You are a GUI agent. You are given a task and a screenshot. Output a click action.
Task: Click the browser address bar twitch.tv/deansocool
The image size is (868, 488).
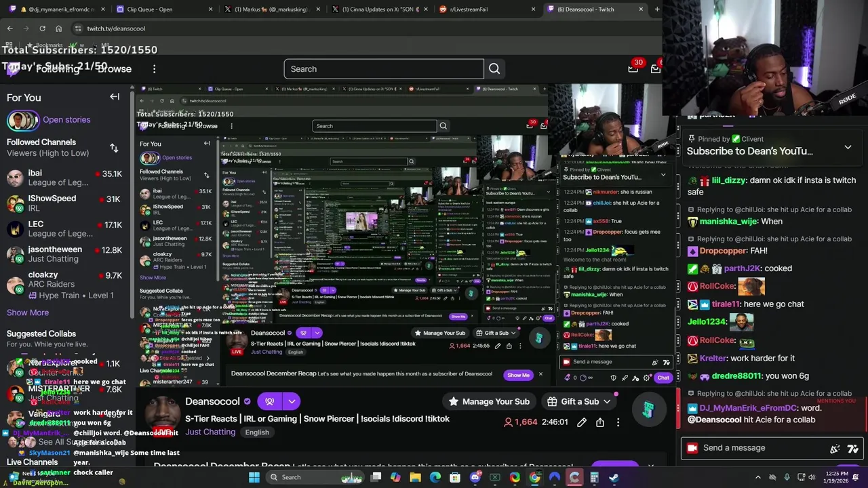tap(116, 28)
